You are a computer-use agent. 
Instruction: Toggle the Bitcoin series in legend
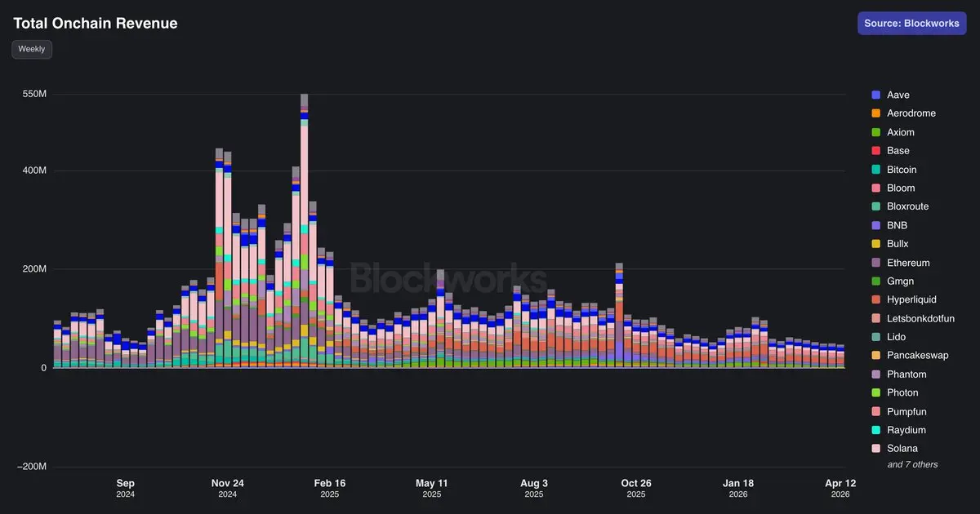pos(894,170)
